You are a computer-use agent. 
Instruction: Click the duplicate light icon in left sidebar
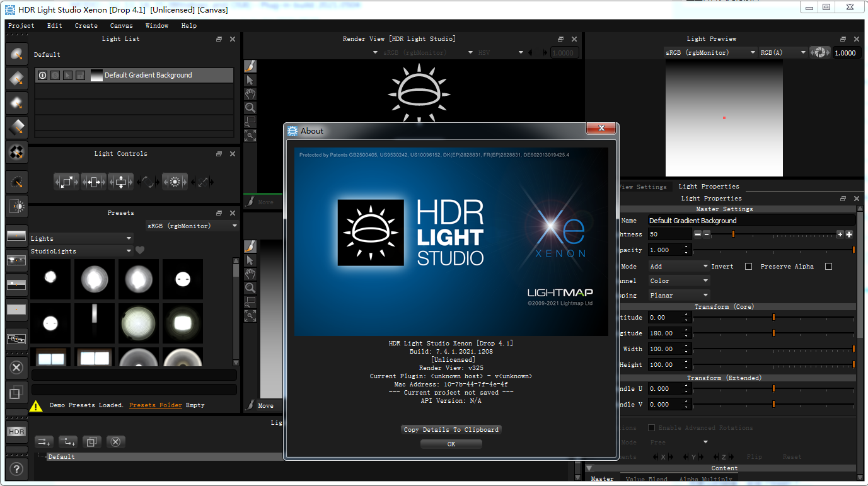[16, 392]
